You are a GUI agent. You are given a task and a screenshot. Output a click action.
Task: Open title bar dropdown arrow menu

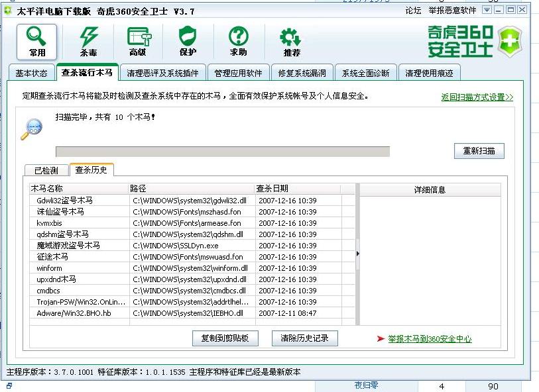coord(487,10)
